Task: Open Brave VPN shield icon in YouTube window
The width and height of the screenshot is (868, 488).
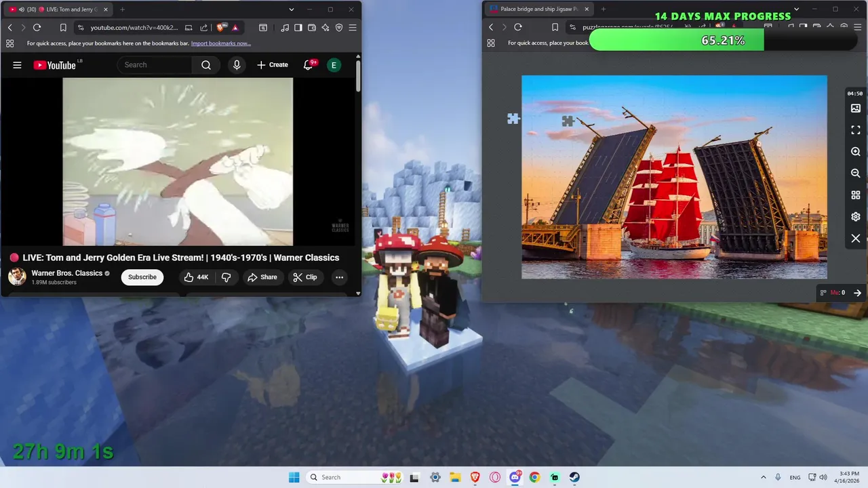Action: coord(339,27)
